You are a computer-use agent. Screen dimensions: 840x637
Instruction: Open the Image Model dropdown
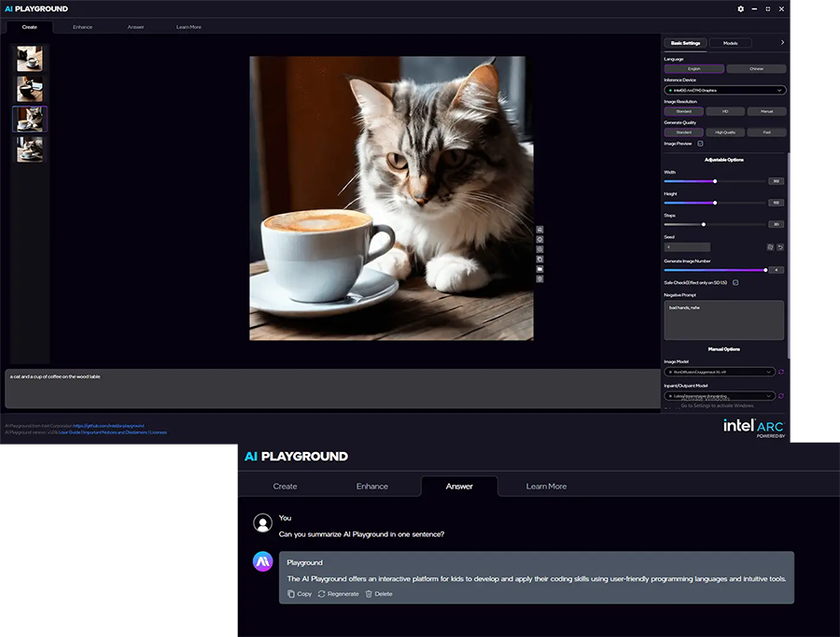[719, 372]
